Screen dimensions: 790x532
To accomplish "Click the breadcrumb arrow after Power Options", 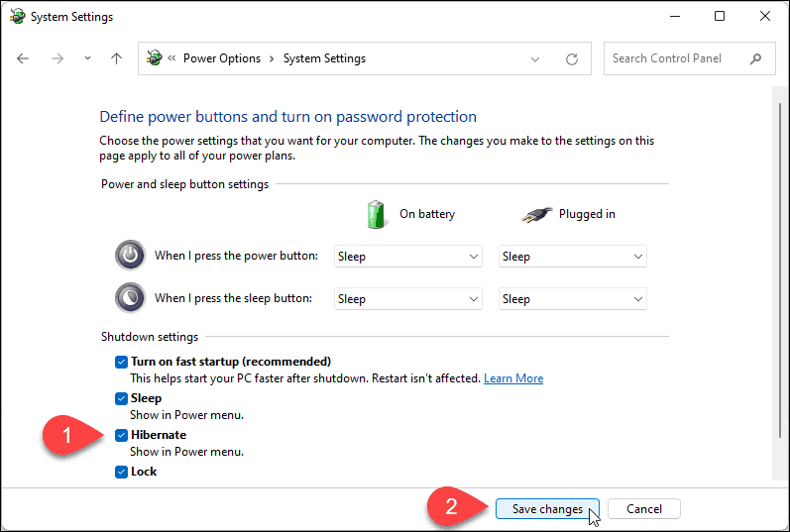I will click(x=272, y=58).
